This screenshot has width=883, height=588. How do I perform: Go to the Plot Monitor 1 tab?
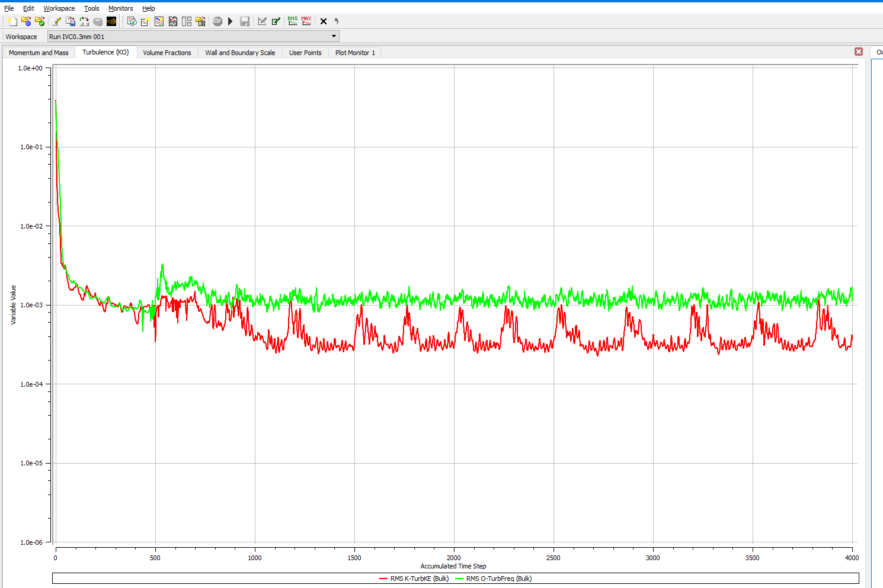pyautogui.click(x=355, y=53)
